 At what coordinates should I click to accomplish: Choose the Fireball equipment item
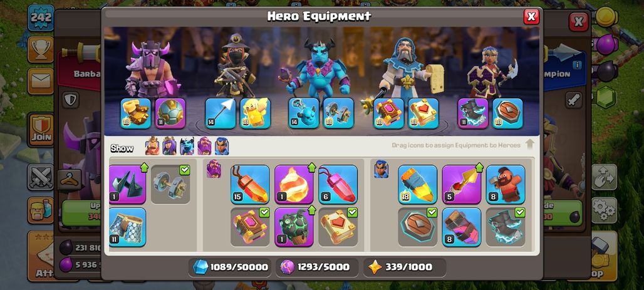point(294,184)
